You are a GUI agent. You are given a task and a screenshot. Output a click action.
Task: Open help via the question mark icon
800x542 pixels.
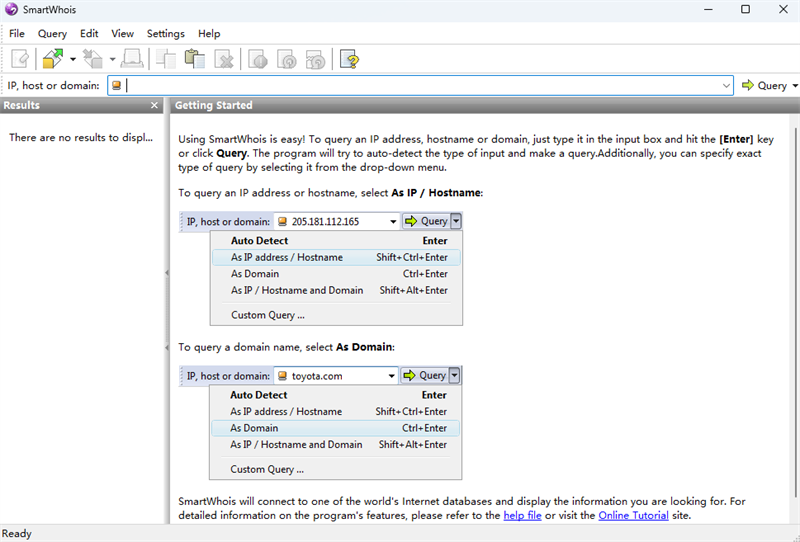tap(349, 60)
